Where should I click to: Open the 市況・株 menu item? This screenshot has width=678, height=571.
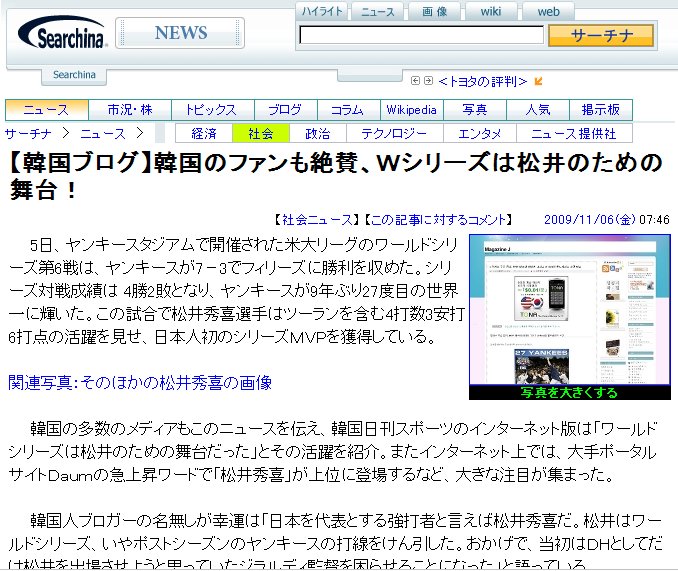coord(130,110)
